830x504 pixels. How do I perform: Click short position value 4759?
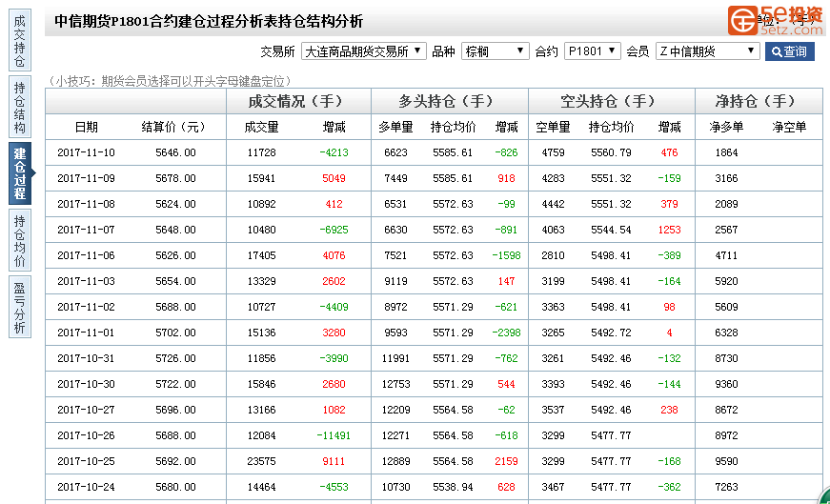(x=553, y=152)
